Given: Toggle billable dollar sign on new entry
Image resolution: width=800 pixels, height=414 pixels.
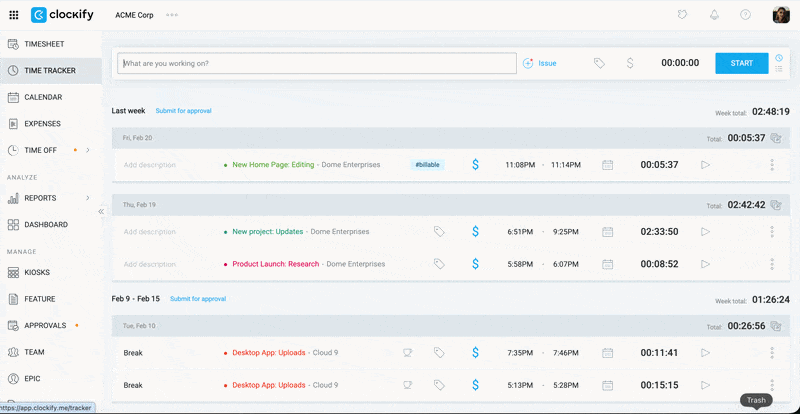Looking at the screenshot, I should [x=629, y=63].
